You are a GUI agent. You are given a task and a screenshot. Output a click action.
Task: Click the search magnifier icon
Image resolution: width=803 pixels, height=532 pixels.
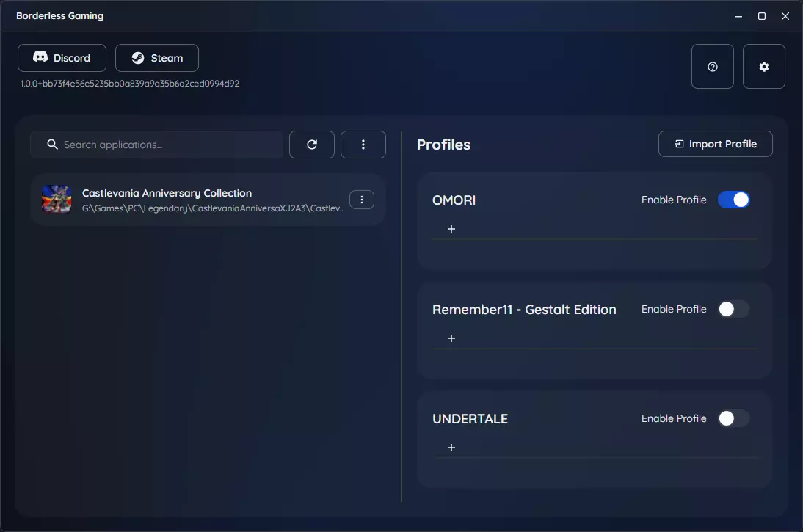52,145
